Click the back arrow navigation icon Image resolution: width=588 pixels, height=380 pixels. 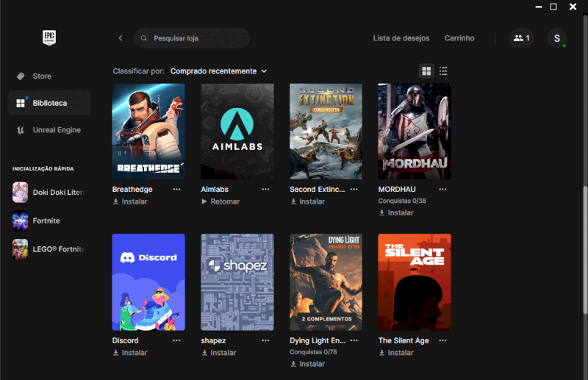click(121, 38)
